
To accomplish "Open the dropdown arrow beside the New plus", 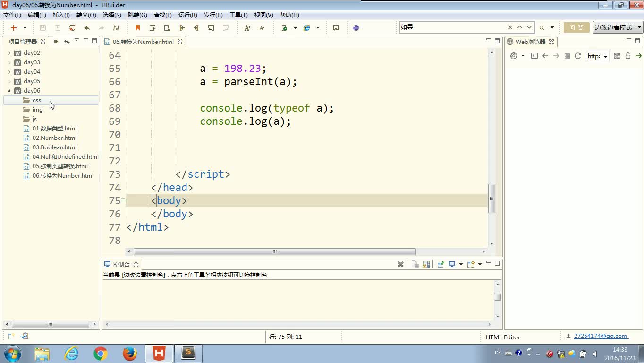I will click(25, 28).
